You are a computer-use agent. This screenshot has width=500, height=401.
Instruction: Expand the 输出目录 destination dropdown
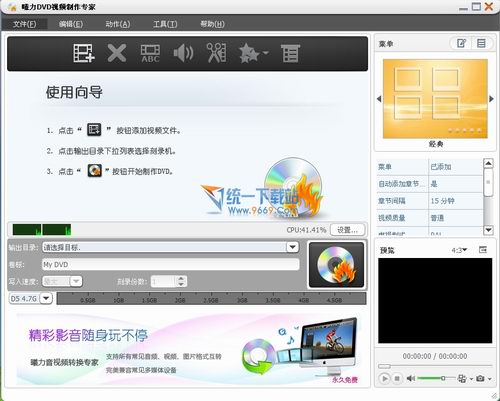point(292,247)
